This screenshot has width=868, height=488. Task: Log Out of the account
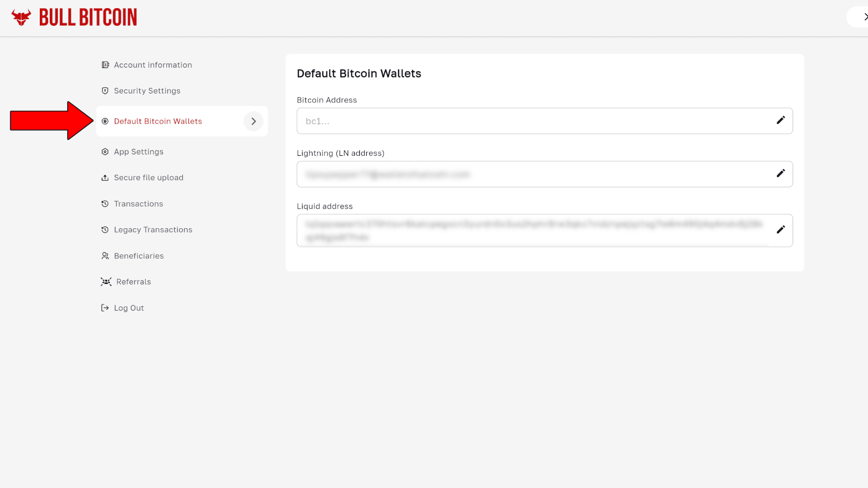pos(129,308)
